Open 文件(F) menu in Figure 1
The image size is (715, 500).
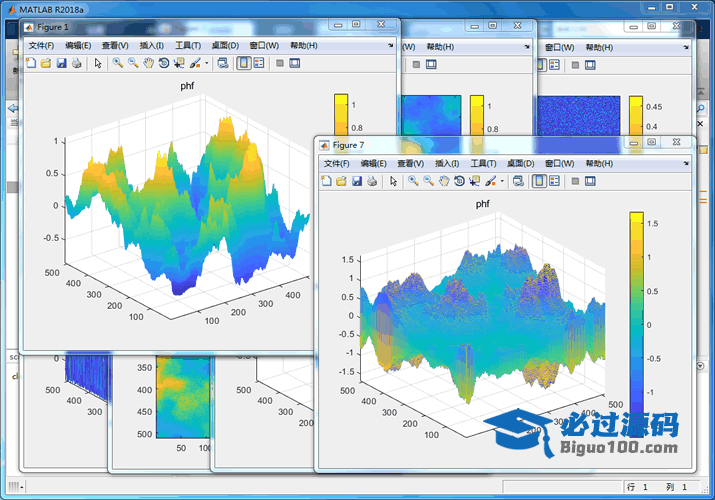point(41,46)
